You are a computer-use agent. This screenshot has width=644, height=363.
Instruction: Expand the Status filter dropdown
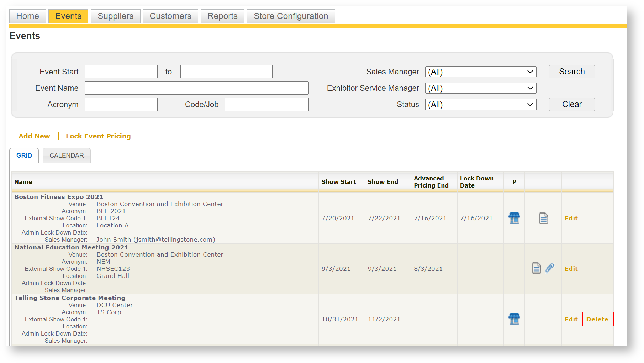pyautogui.click(x=480, y=105)
